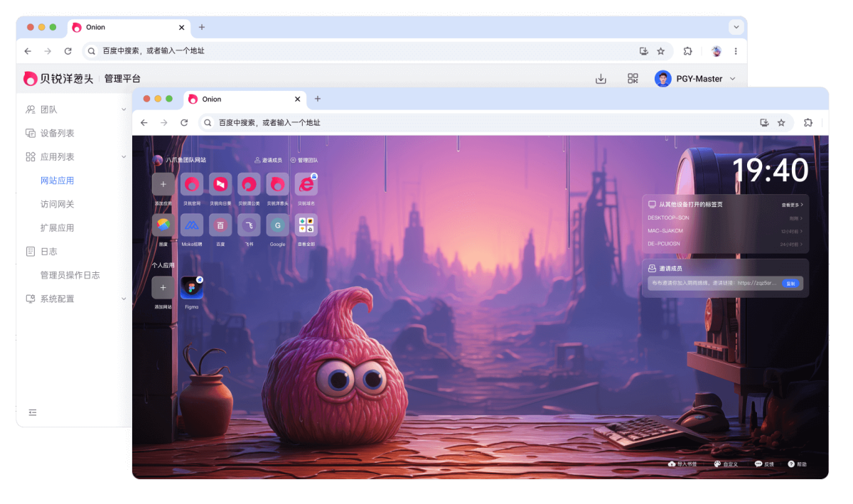Click 查看更多 in other devices panel
This screenshot has width=853, height=504.
pyautogui.click(x=792, y=205)
